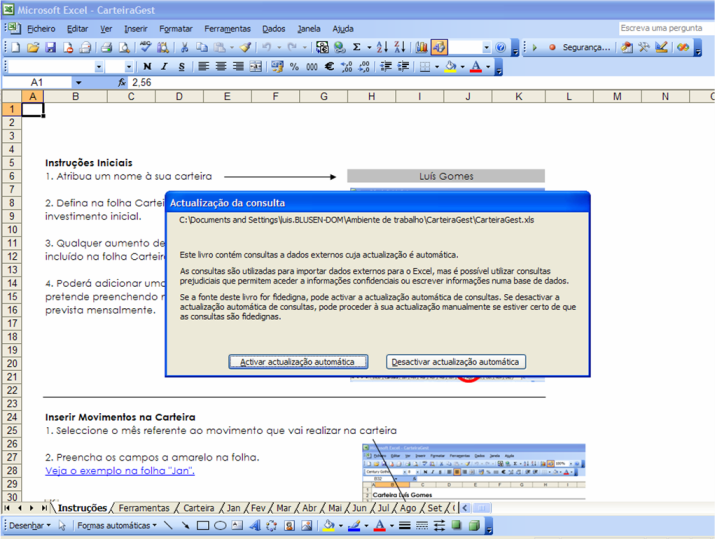The width and height of the screenshot is (715, 539).
Task: Click the thousands separator 000 icon
Action: 312,67
